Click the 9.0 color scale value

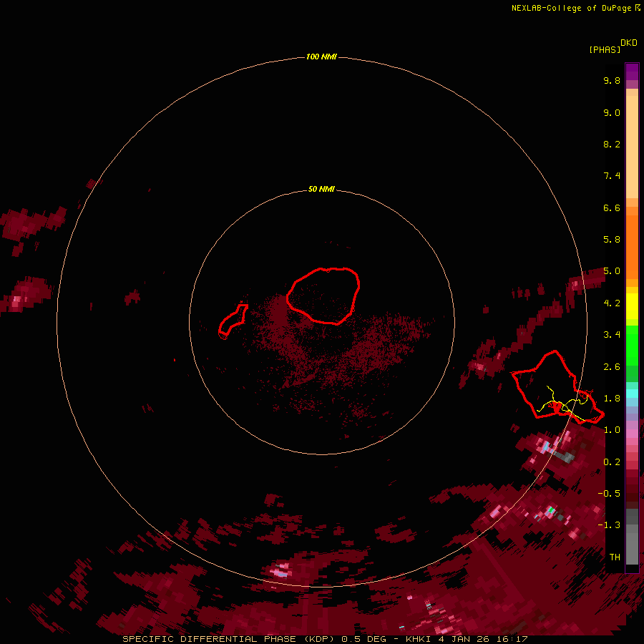pos(612,112)
